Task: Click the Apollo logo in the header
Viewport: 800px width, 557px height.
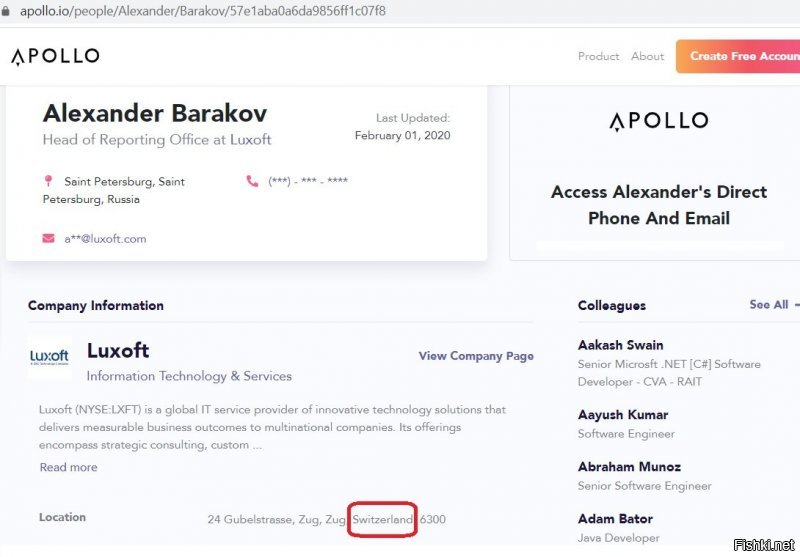Action: coord(55,56)
